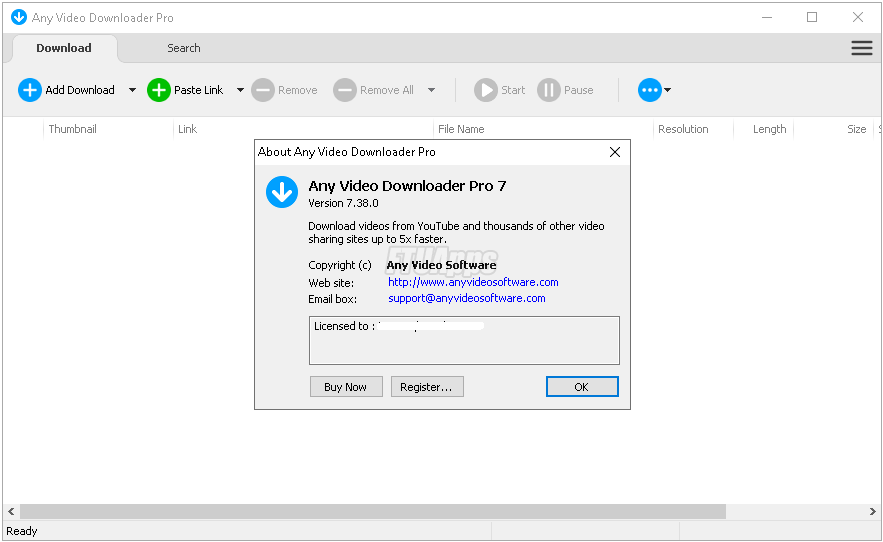Click the green Paste Link plus icon
Viewport: 883px width, 542px height.
pos(159,90)
